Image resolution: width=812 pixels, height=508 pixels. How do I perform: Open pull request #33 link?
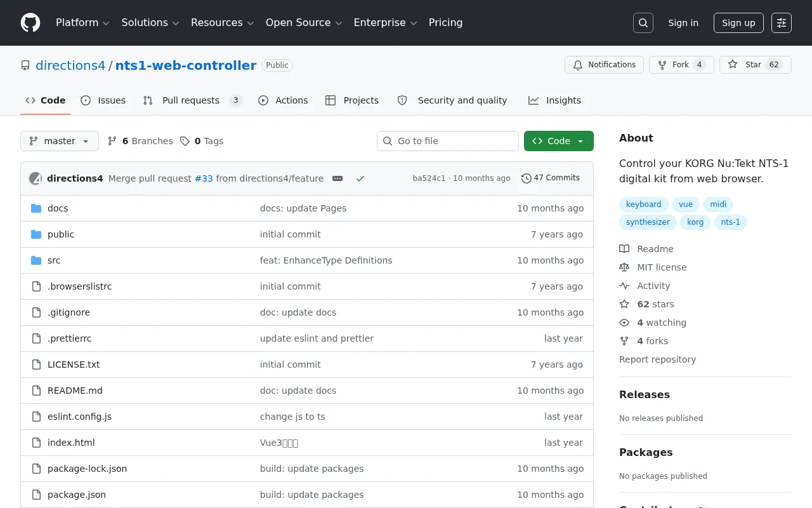coord(204,178)
